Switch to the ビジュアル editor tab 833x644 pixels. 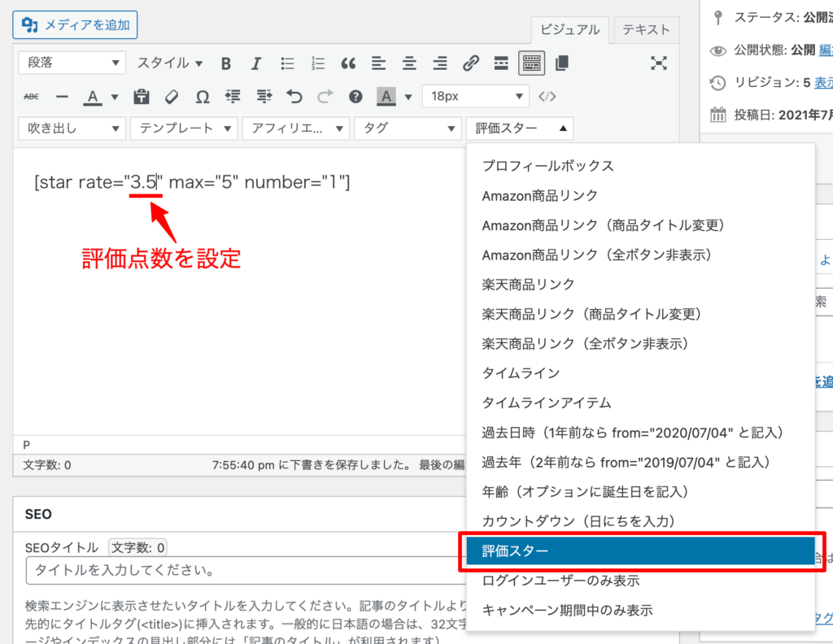point(569,30)
